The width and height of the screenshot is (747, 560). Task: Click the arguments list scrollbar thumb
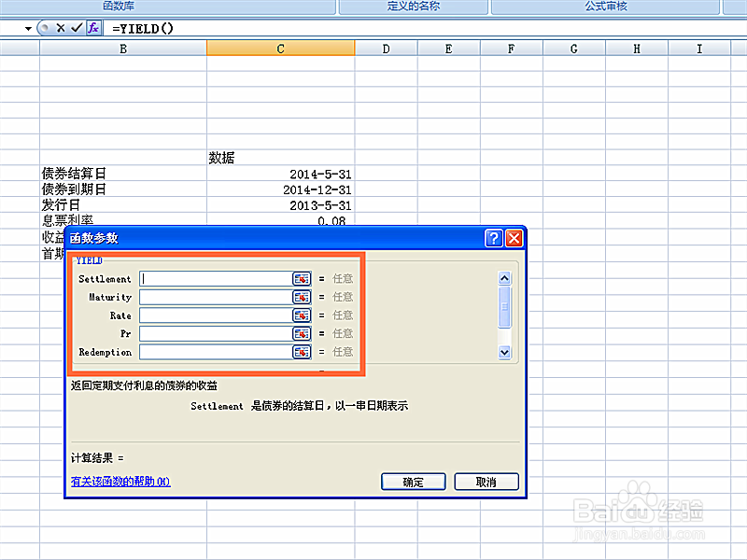pyautogui.click(x=504, y=307)
